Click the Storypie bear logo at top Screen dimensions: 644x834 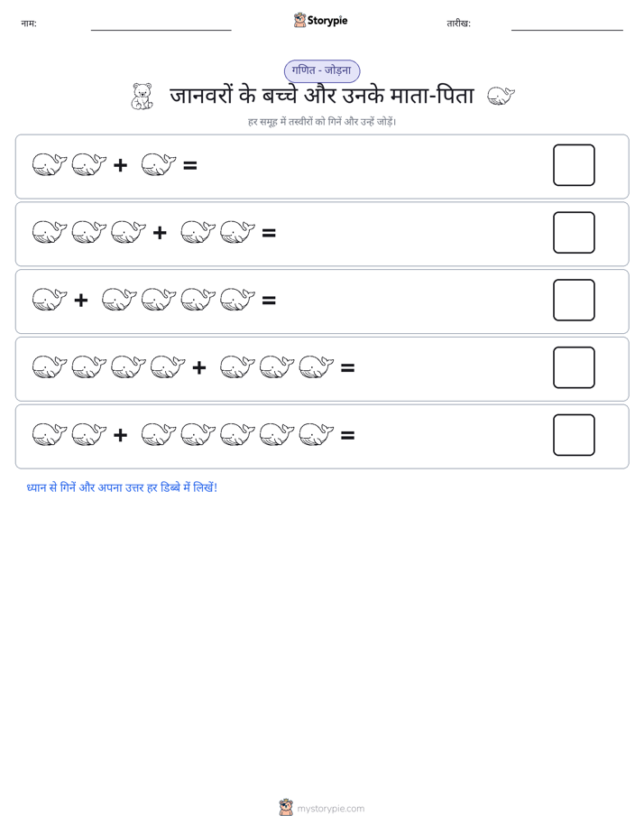coord(299,20)
